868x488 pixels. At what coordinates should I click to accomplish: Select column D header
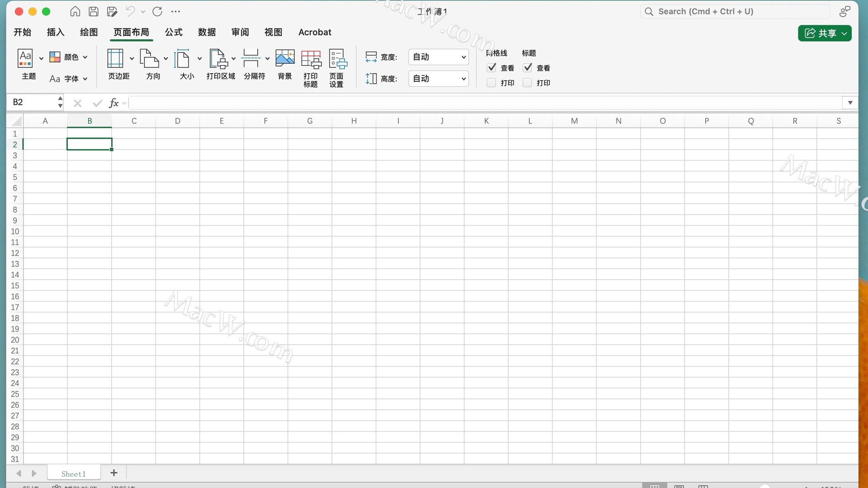click(x=178, y=121)
